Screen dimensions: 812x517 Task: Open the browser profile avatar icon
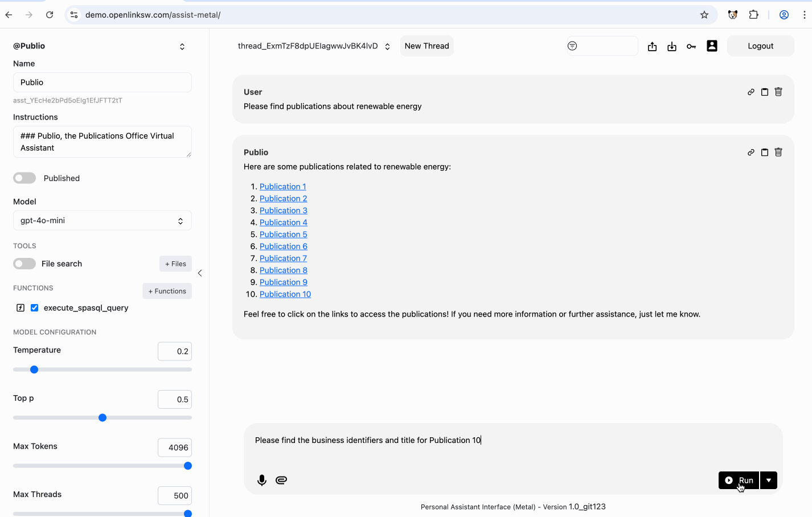click(x=784, y=15)
